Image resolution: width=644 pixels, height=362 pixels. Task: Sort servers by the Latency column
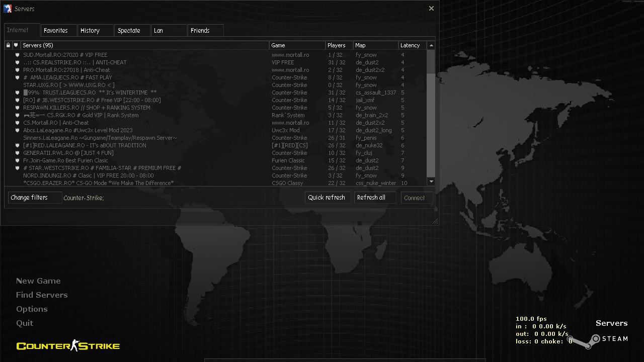tap(411, 45)
